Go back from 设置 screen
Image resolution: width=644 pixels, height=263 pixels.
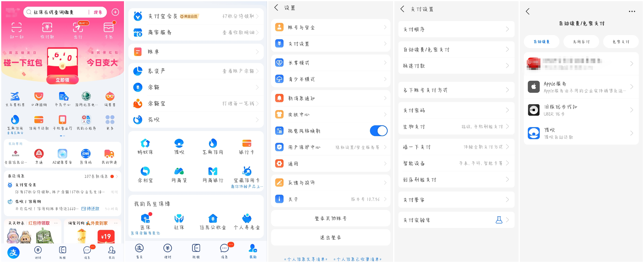coord(276,8)
